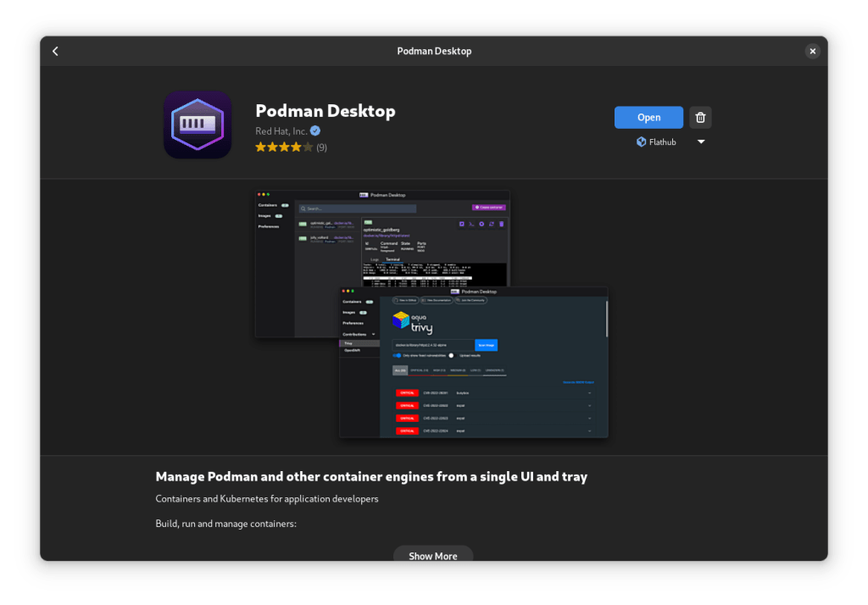Select the Trivy sidebar item in screenshot
The width and height of the screenshot is (868, 605).
pos(348,343)
